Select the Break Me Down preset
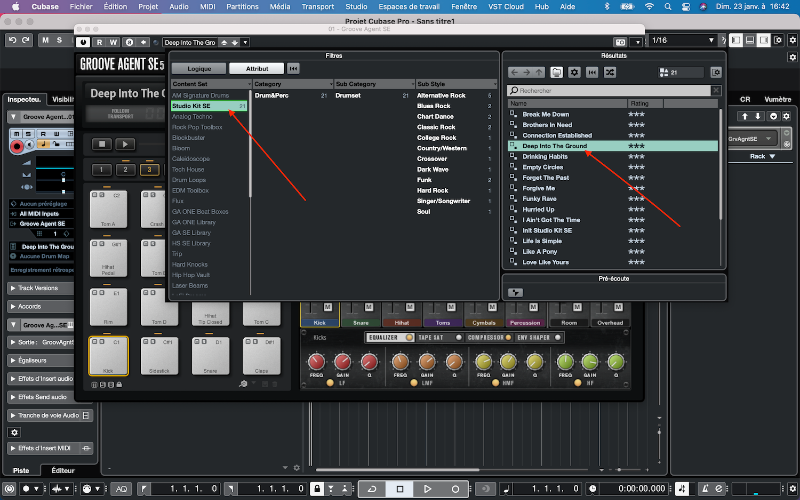The height and width of the screenshot is (500, 800). pyautogui.click(x=545, y=114)
